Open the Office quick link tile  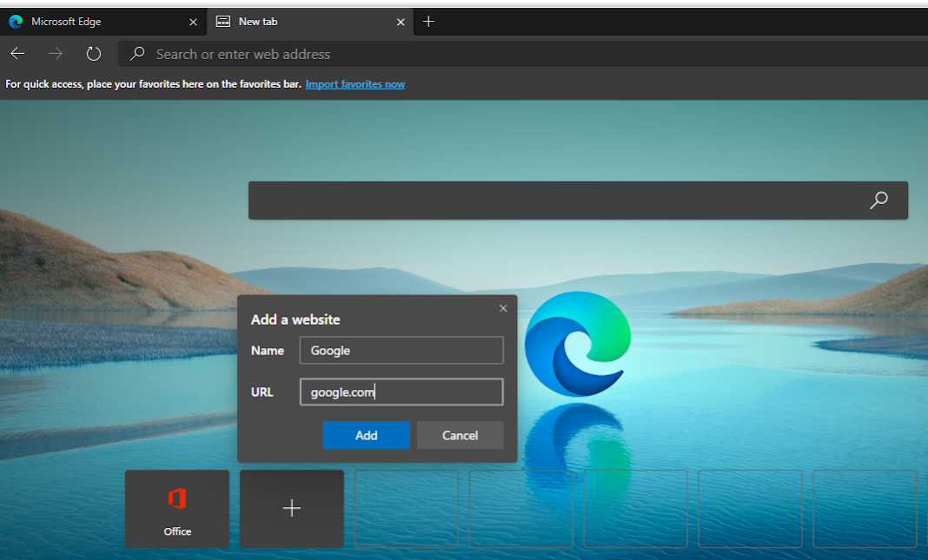[177, 509]
